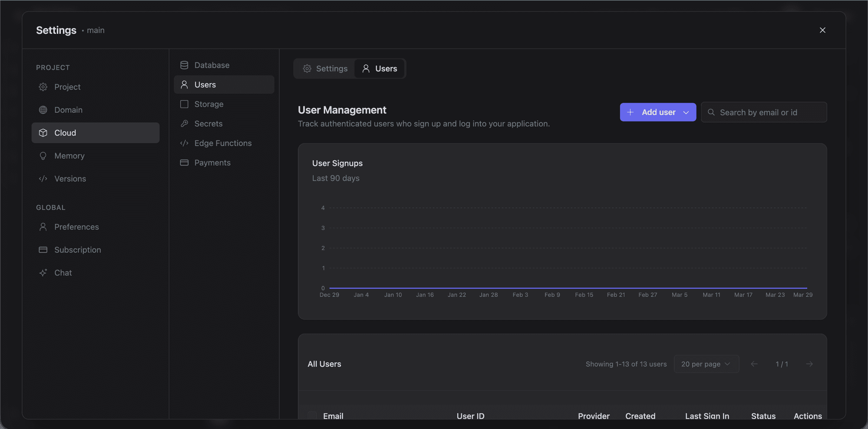Viewport: 868px width, 429px height.
Task: Click the Payments card icon
Action: [x=184, y=163]
